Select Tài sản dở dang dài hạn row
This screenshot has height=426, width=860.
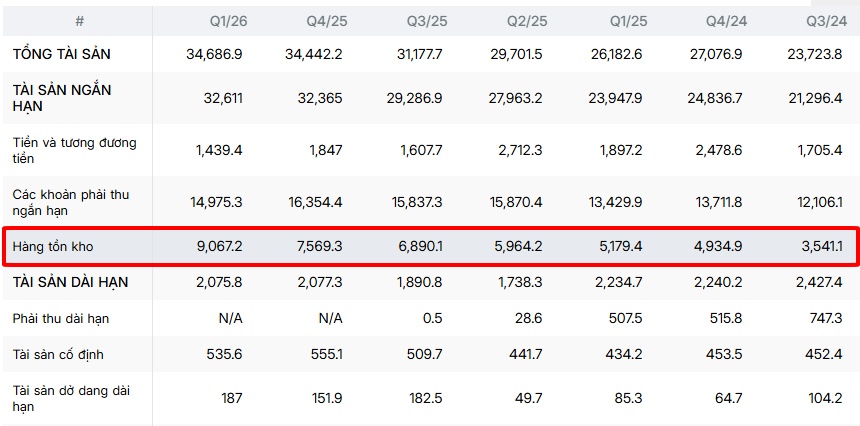(430, 399)
